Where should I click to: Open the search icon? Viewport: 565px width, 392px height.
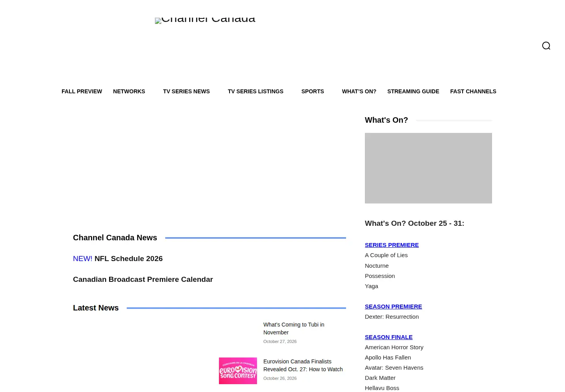[x=546, y=46]
